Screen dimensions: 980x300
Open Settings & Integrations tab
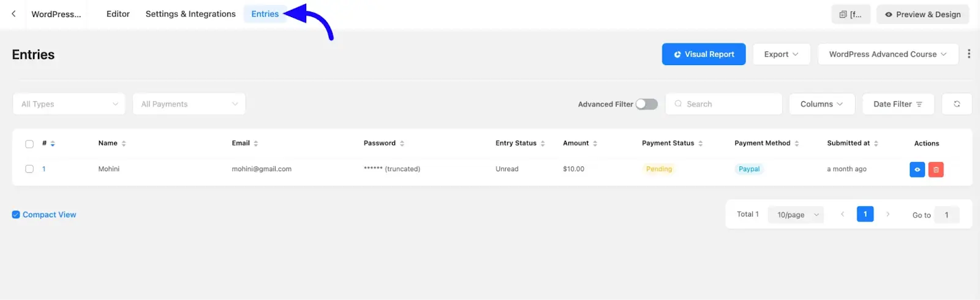(x=190, y=14)
